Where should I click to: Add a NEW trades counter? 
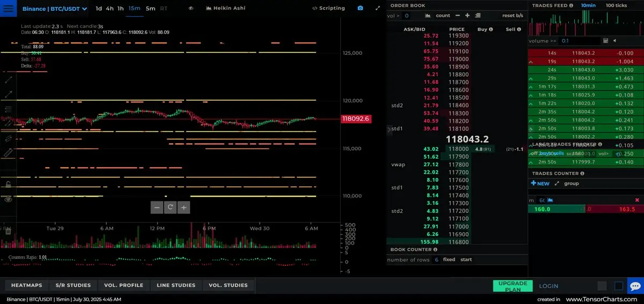pos(540,183)
